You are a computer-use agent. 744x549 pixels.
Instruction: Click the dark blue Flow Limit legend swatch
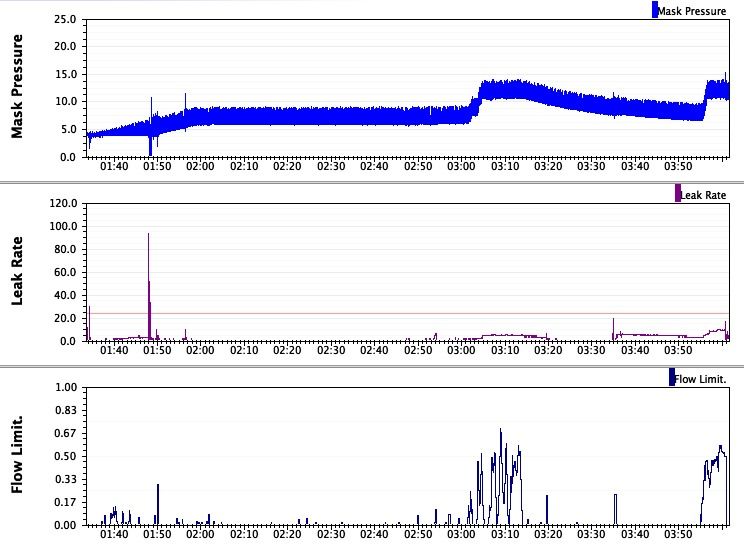click(672, 378)
